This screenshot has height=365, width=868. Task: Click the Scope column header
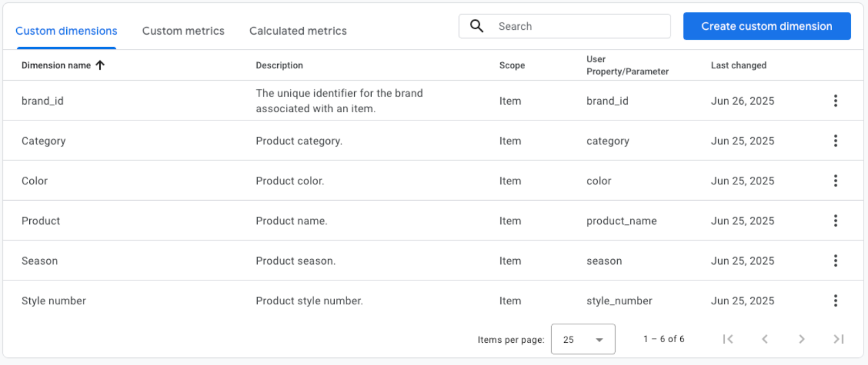pos(512,65)
